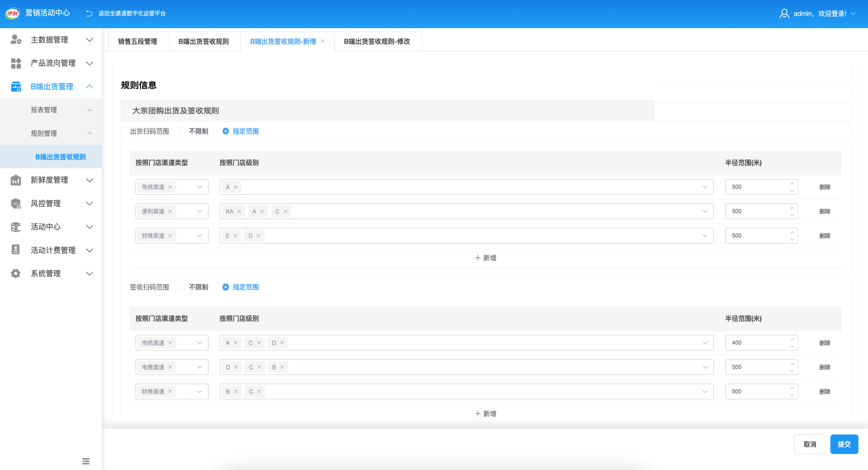Click the 新鲜度管理 sidebar icon
The height and width of the screenshot is (470, 868).
[16, 180]
